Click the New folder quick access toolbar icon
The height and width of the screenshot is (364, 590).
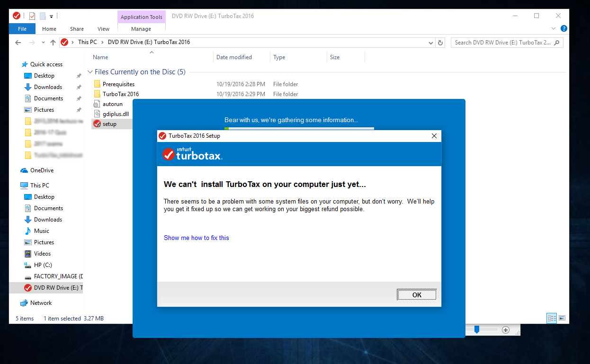(x=43, y=16)
